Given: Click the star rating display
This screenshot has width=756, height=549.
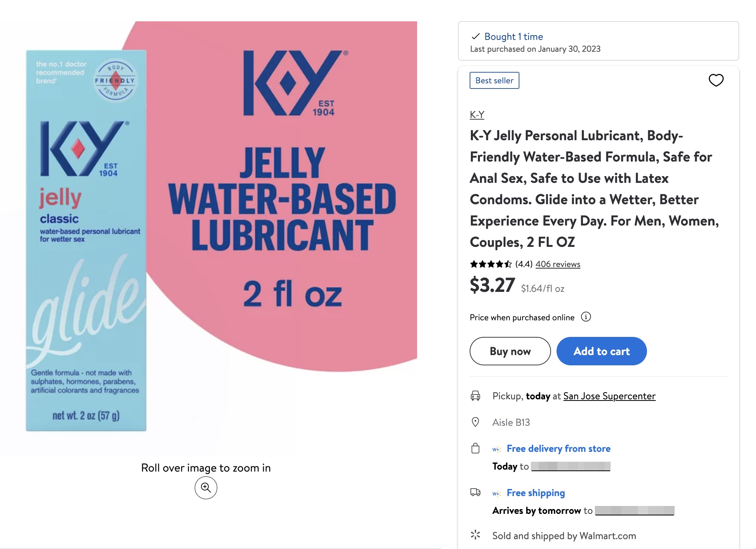Looking at the screenshot, I should pos(491,264).
